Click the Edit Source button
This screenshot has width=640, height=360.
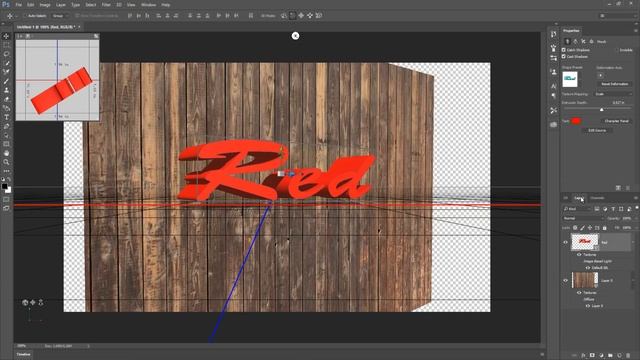(597, 130)
